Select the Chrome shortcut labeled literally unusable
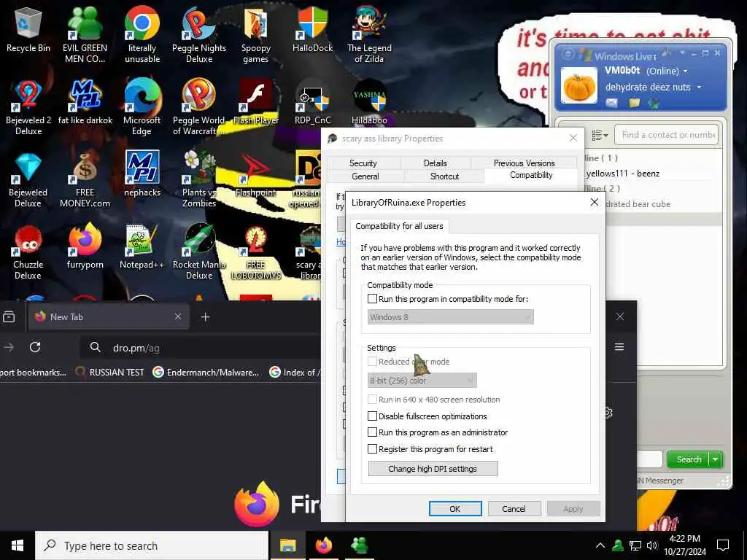 [x=142, y=34]
